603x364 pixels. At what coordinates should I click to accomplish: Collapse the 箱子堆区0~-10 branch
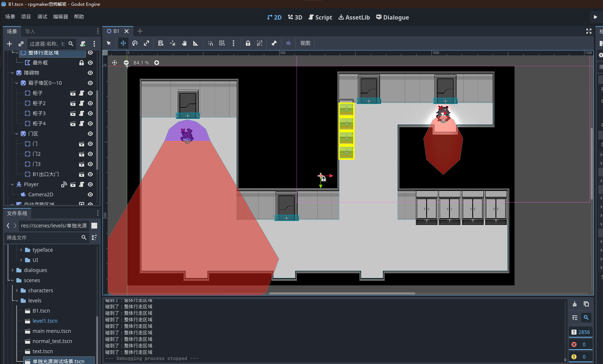[17, 83]
